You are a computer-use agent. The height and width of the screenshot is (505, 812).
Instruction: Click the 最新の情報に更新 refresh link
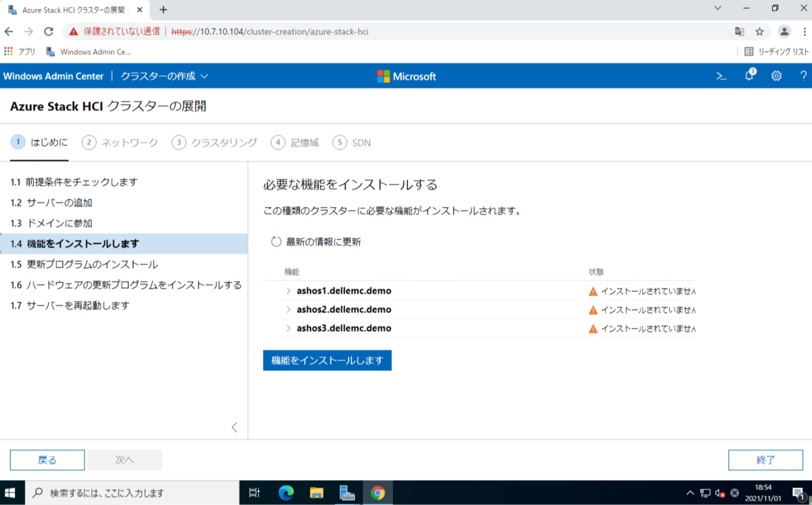[x=315, y=241]
